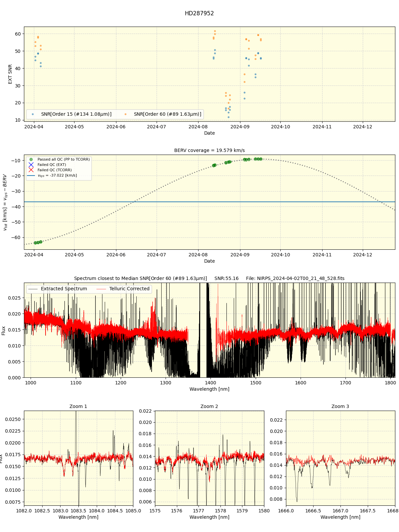Click the Wavelength [nm] label under Zoom 2
Image resolution: width=399 pixels, height=532 pixels.
(x=209, y=517)
